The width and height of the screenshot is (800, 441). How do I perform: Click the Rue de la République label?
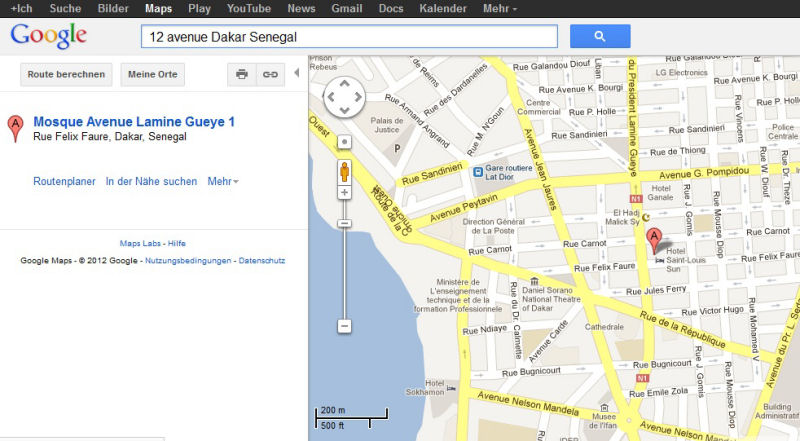(683, 329)
